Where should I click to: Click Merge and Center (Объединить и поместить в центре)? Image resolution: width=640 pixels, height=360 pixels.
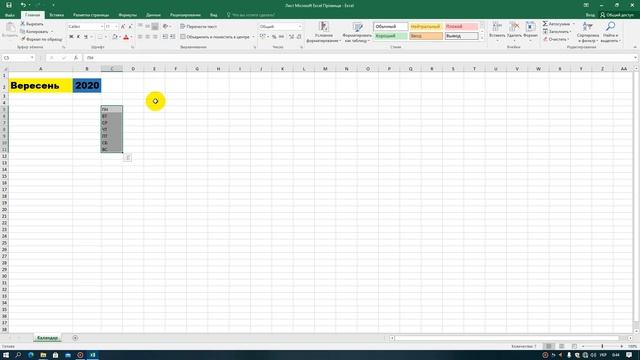tap(215, 37)
